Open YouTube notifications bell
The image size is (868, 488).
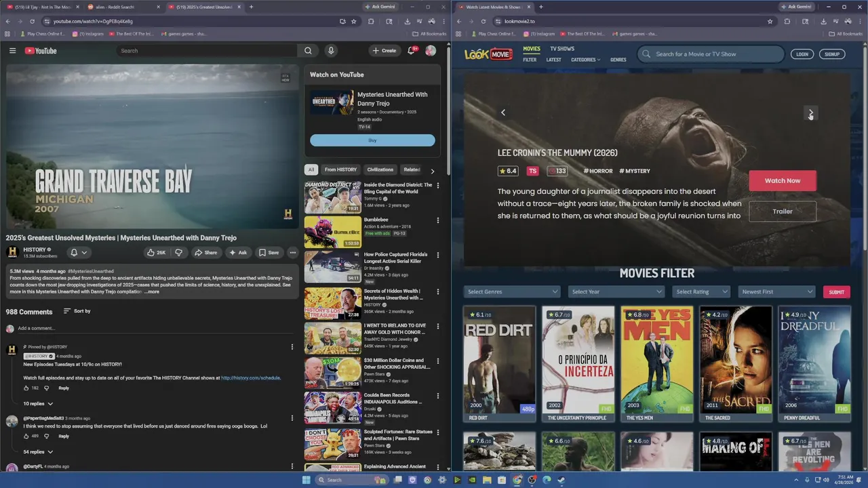[x=411, y=51]
